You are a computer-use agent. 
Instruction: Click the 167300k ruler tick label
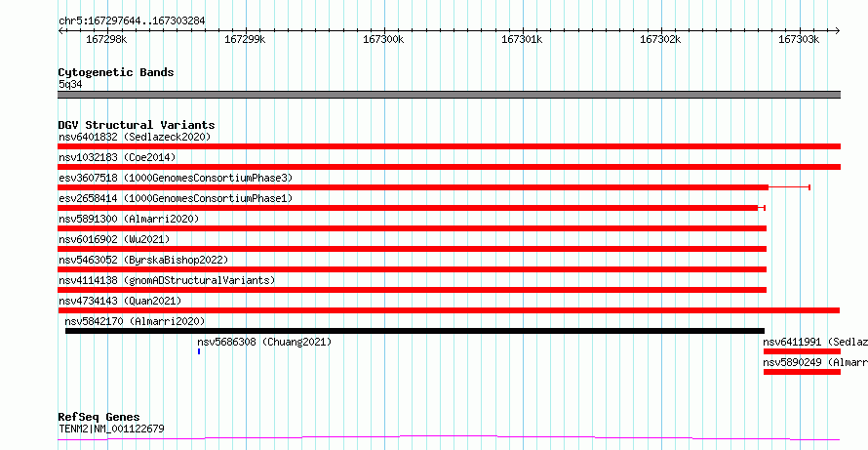[x=383, y=39]
